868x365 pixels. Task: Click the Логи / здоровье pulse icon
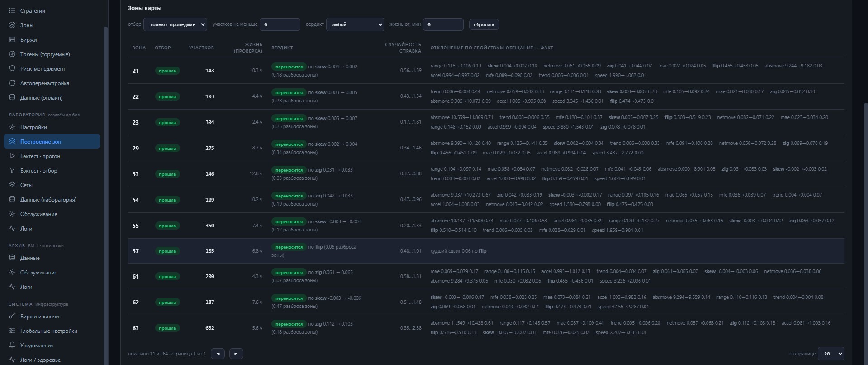point(12,360)
